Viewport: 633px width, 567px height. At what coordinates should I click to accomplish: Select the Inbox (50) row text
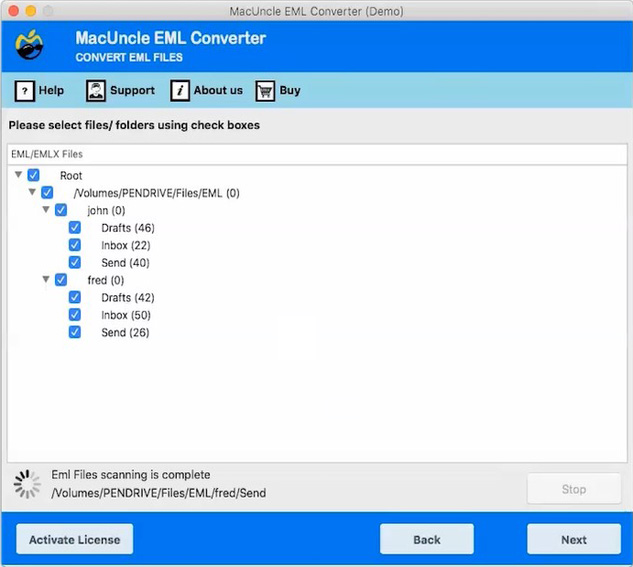click(126, 315)
